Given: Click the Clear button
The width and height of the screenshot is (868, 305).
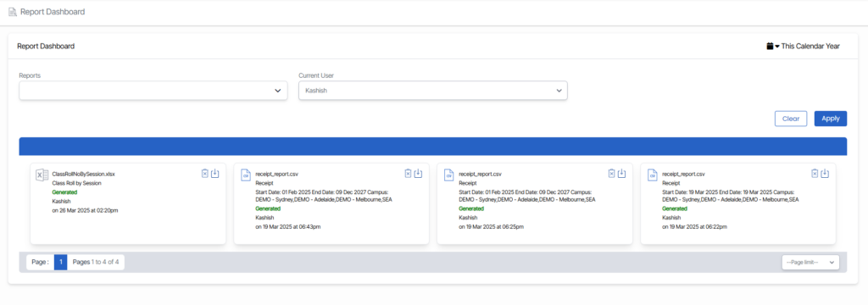Looking at the screenshot, I should click(791, 119).
